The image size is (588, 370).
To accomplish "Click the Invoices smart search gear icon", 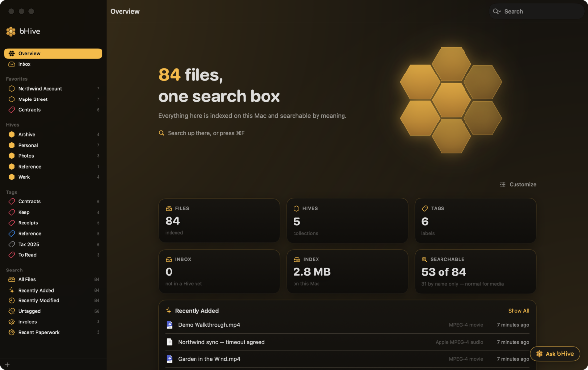I will tap(12, 322).
